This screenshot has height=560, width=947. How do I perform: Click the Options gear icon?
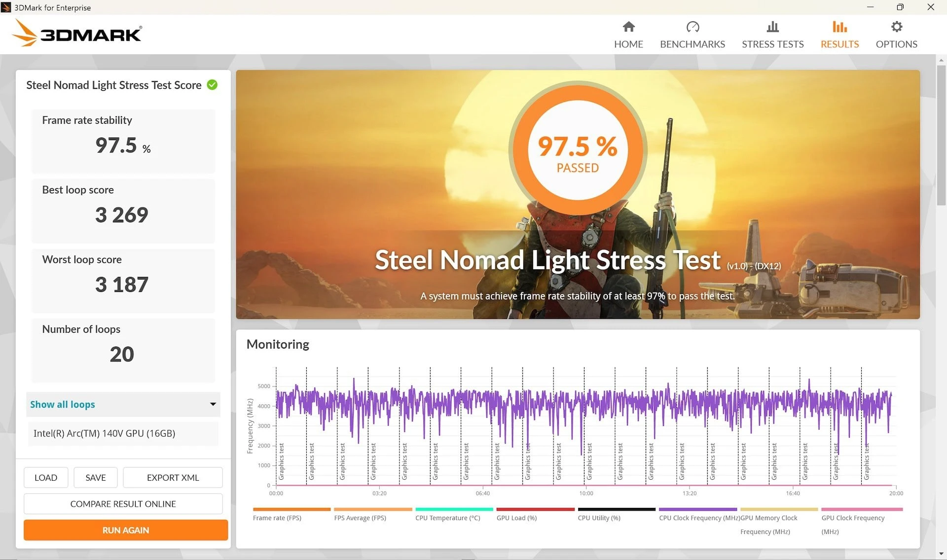point(897,27)
